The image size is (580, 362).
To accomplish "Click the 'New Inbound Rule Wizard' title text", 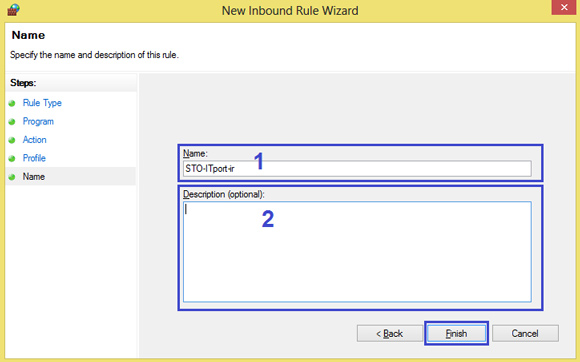I will click(x=290, y=10).
